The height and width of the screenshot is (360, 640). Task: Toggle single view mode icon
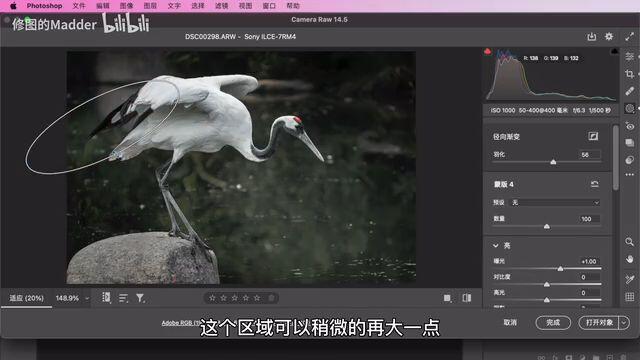pos(447,298)
